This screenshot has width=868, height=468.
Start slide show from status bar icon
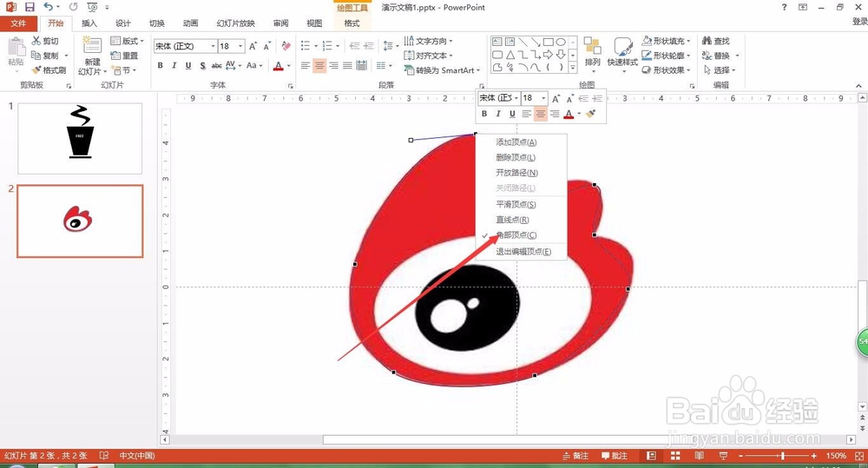[723, 456]
